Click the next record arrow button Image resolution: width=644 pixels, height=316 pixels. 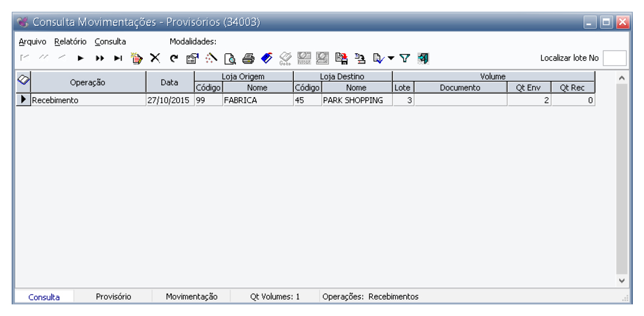tap(81, 58)
